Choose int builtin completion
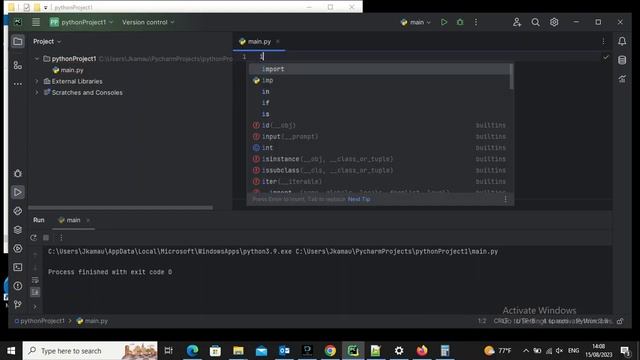The width and height of the screenshot is (640, 360). [379, 148]
